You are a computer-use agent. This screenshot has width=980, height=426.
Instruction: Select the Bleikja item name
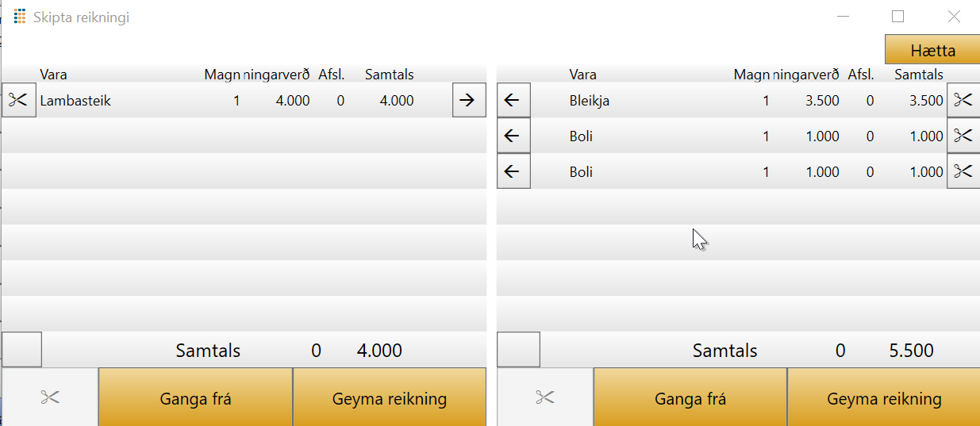589,101
